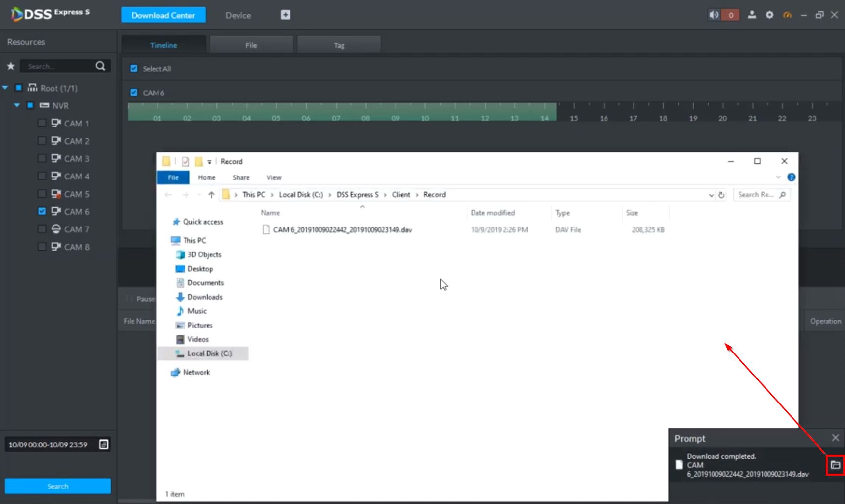This screenshot has height=504, width=845.
Task: Uncheck the Select All checkbox
Action: pyautogui.click(x=134, y=69)
